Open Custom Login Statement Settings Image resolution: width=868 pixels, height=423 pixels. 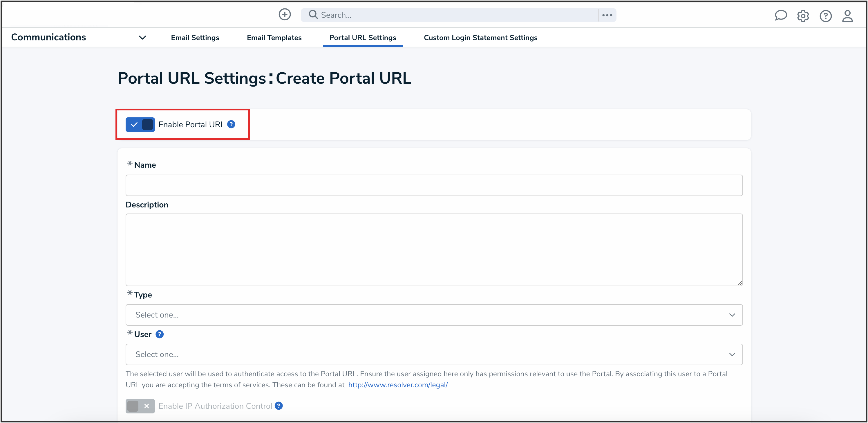(481, 37)
